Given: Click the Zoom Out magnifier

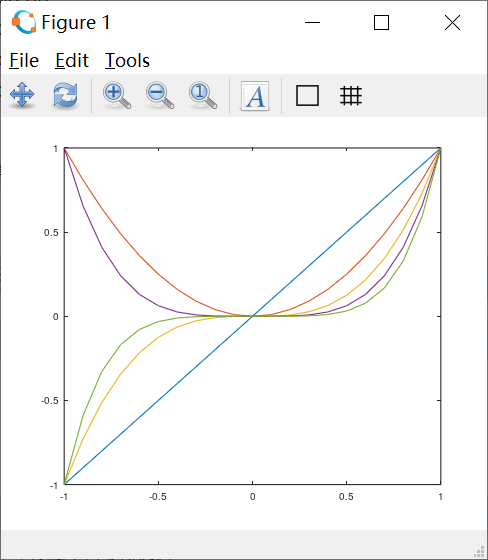Looking at the screenshot, I should tap(160, 95).
